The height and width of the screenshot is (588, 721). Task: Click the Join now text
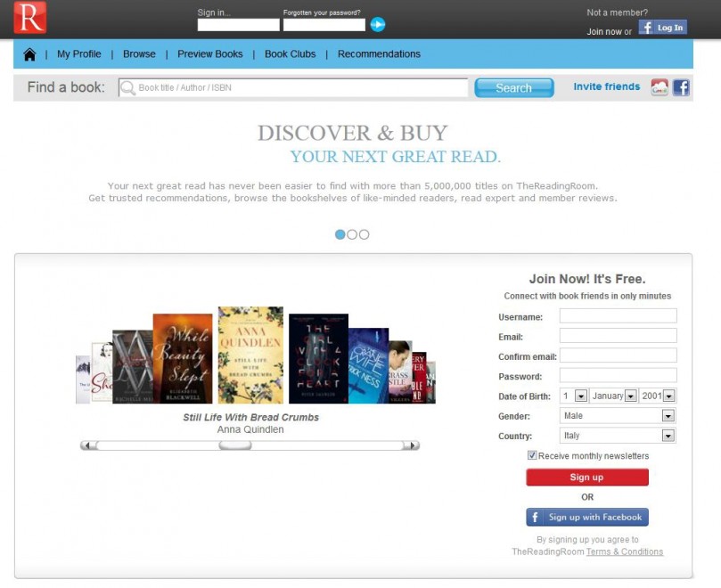click(x=604, y=32)
